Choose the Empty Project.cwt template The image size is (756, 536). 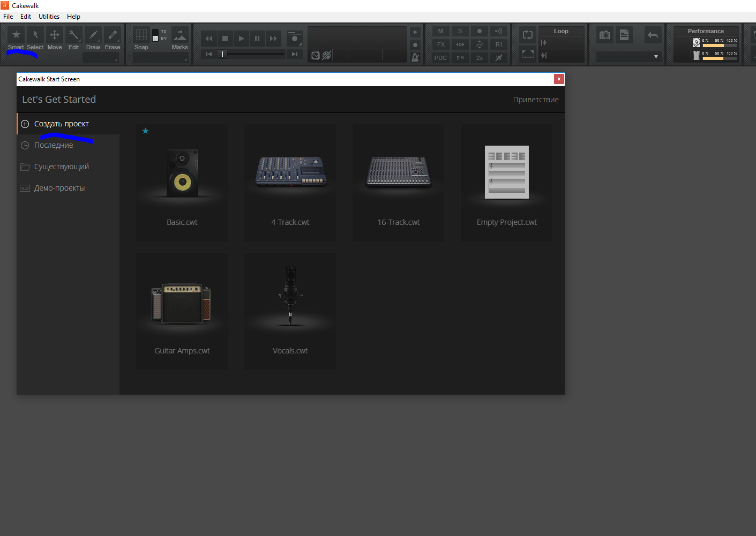click(x=507, y=183)
